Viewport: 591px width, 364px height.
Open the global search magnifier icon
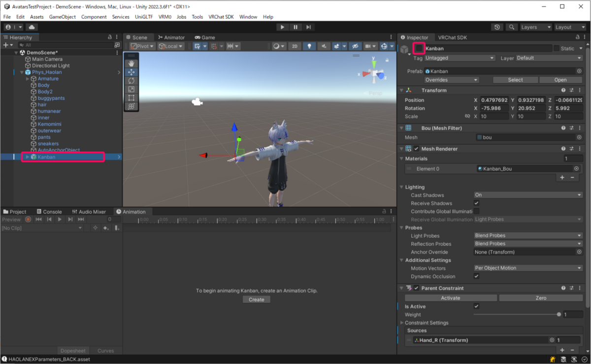coord(512,27)
